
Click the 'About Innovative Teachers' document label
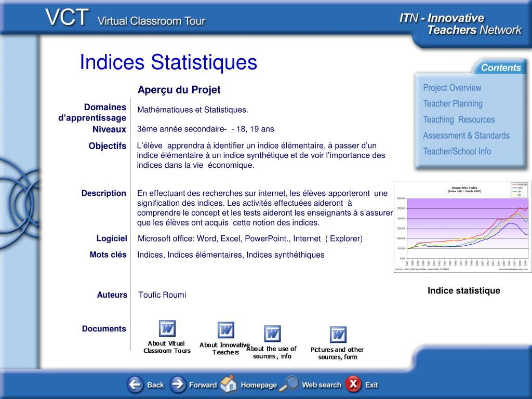(224, 349)
